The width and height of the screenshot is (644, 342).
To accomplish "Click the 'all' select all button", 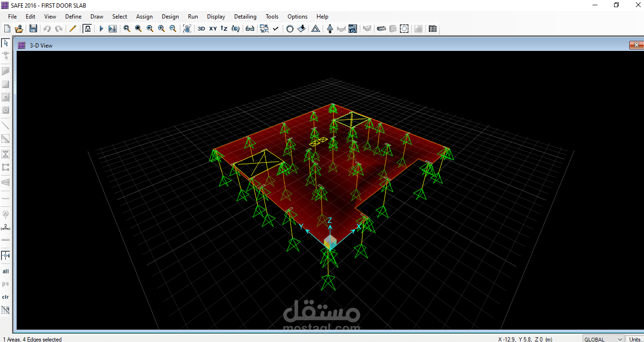I will tap(6, 271).
